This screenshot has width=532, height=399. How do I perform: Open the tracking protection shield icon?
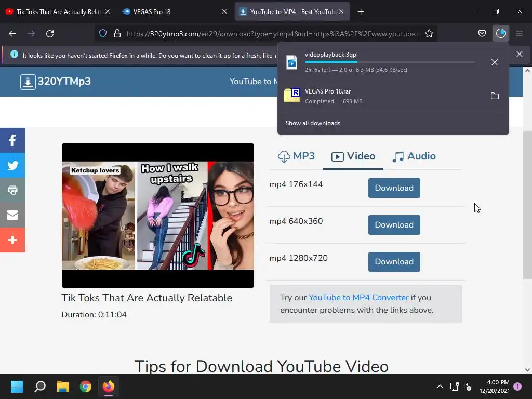point(103,34)
